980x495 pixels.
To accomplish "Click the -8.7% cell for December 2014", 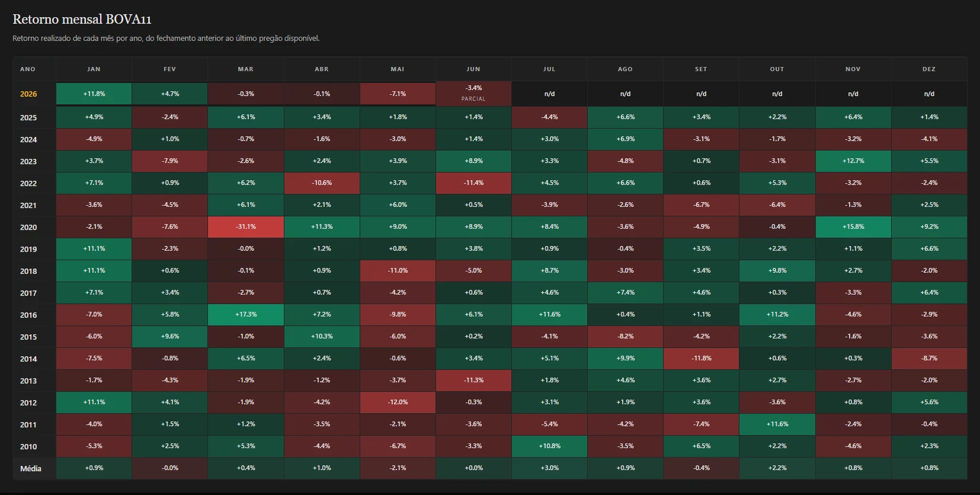I will point(929,358).
